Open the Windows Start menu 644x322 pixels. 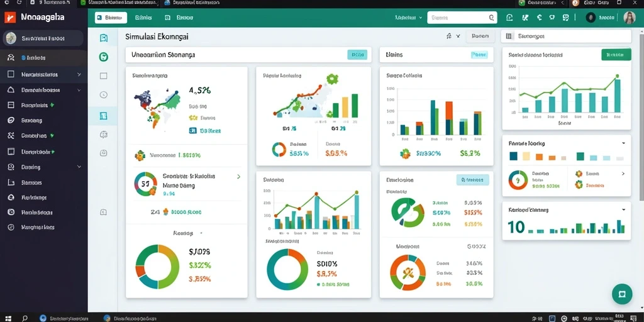(8, 318)
